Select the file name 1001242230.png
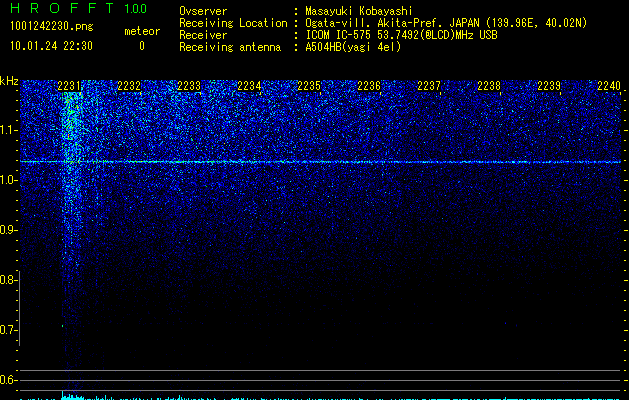Screen dimensions: 629x400 (52, 26)
